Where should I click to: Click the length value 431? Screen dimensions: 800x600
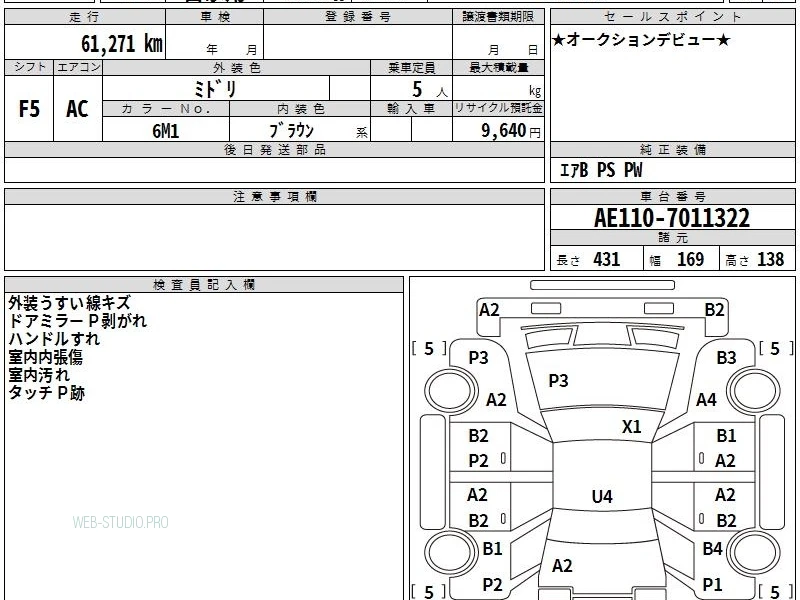[607, 259]
